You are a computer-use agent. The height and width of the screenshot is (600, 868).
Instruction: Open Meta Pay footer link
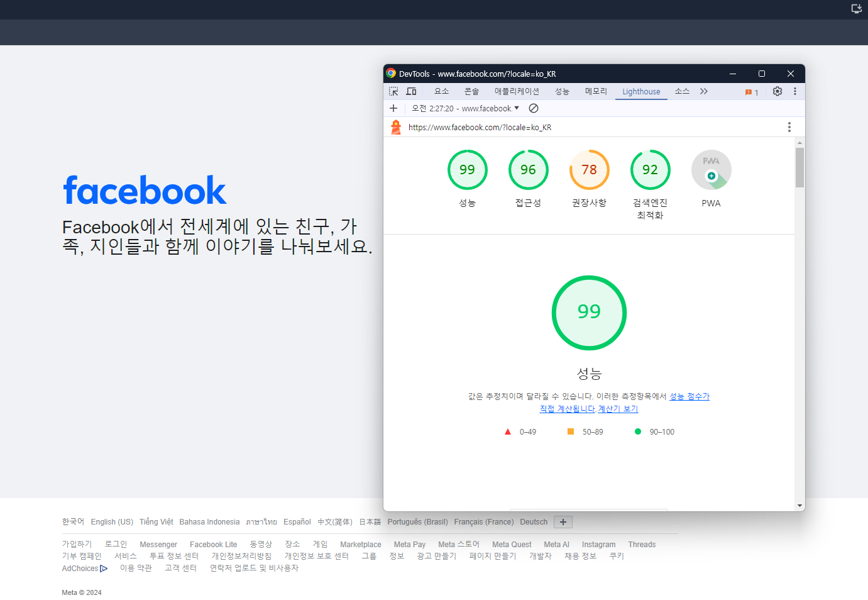pos(410,545)
